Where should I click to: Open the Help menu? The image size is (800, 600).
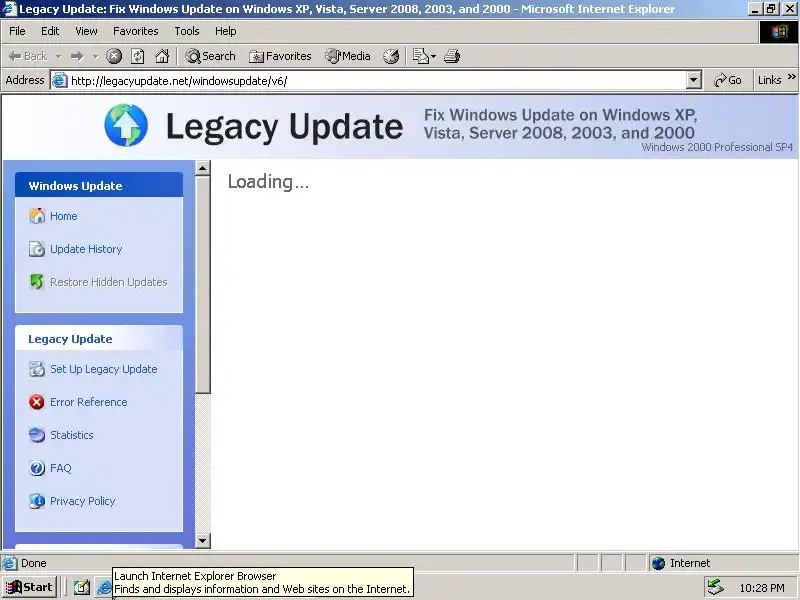point(226,31)
